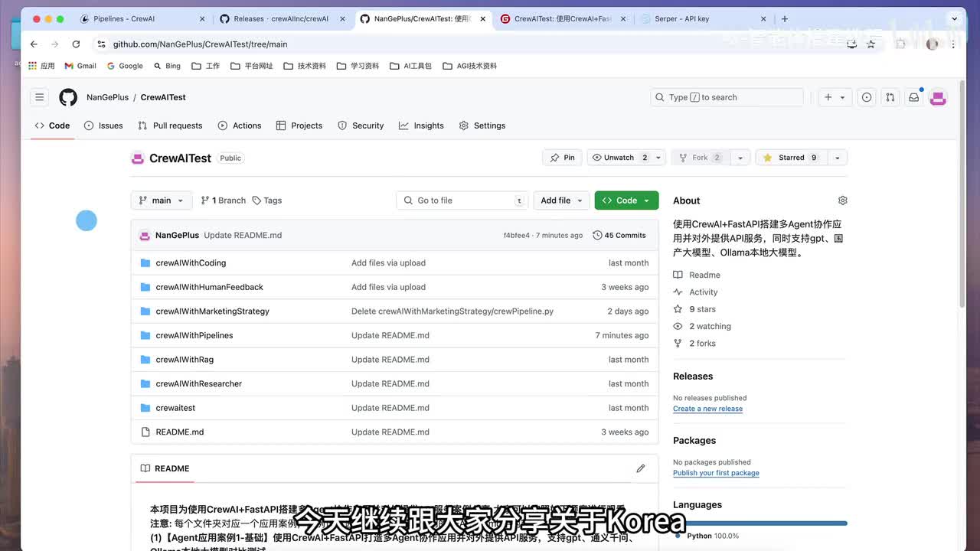Switch to the Issues tab
Viewport: 980px width, 551px height.
103,126
